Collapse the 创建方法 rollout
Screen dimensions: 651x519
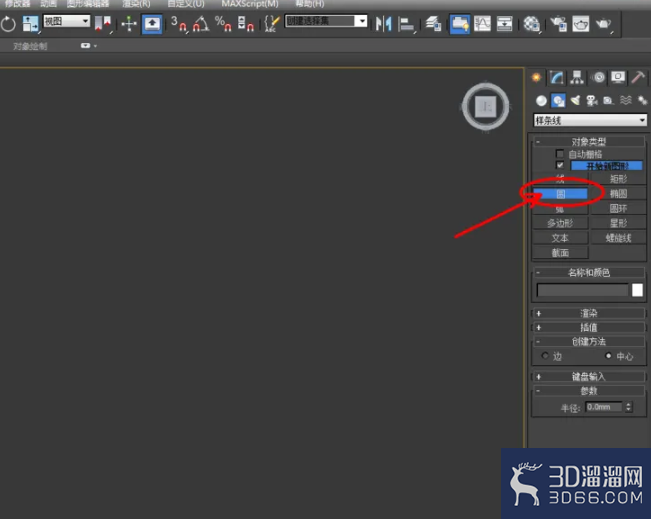(x=589, y=341)
